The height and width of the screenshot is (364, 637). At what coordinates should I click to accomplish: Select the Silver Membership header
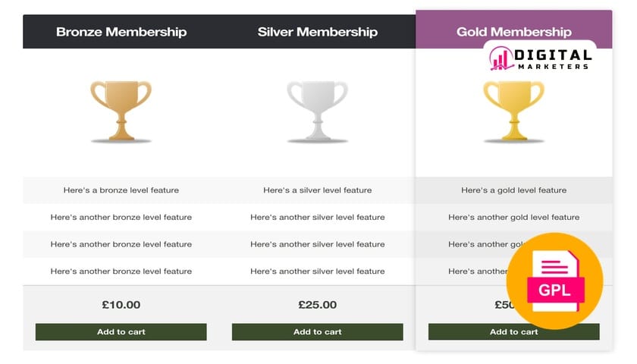[317, 32]
